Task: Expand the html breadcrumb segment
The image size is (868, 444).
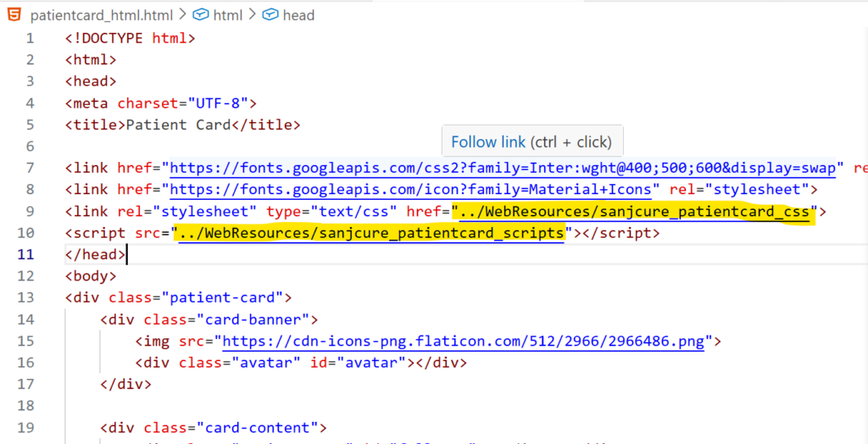Action: click(x=226, y=15)
